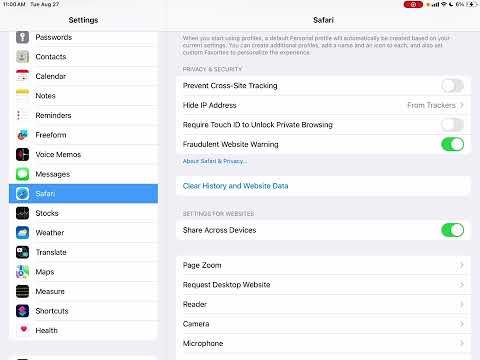The image size is (480, 360).
Task: Tap the Measure app icon
Action: click(x=22, y=291)
